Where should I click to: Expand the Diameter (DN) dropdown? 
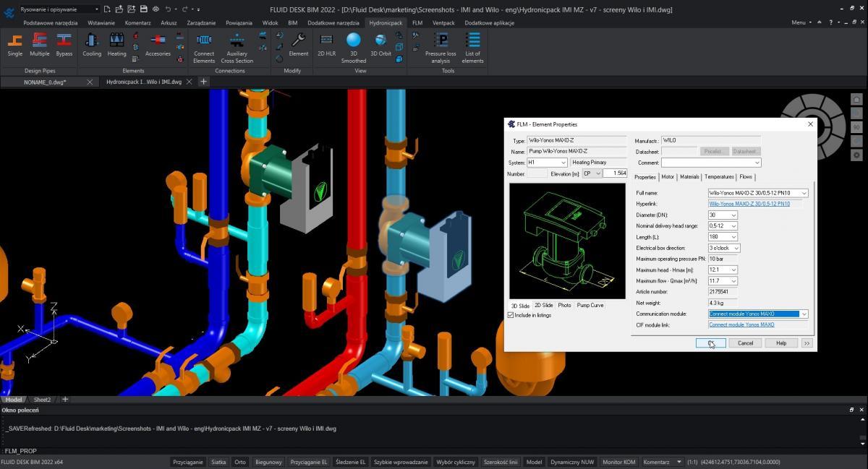pyautogui.click(x=733, y=215)
